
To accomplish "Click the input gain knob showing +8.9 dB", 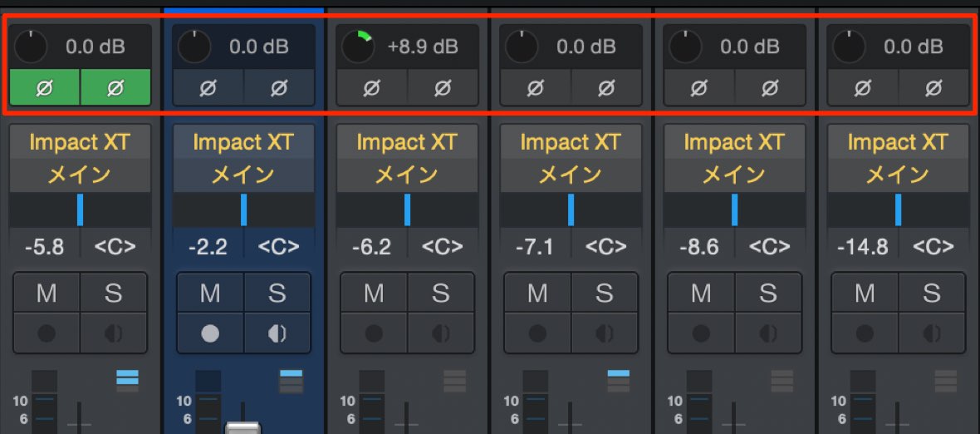I will tap(358, 47).
